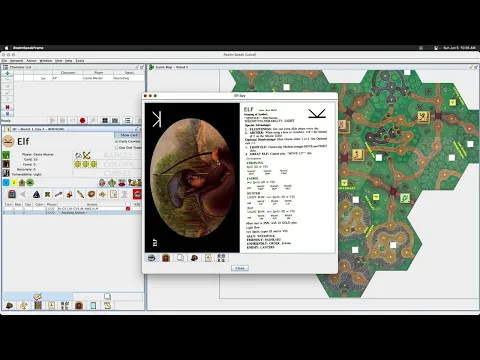This screenshot has width=480, height=360.
Task: Click the blank pages tab in Elf dialog
Action: click(x=180, y=258)
